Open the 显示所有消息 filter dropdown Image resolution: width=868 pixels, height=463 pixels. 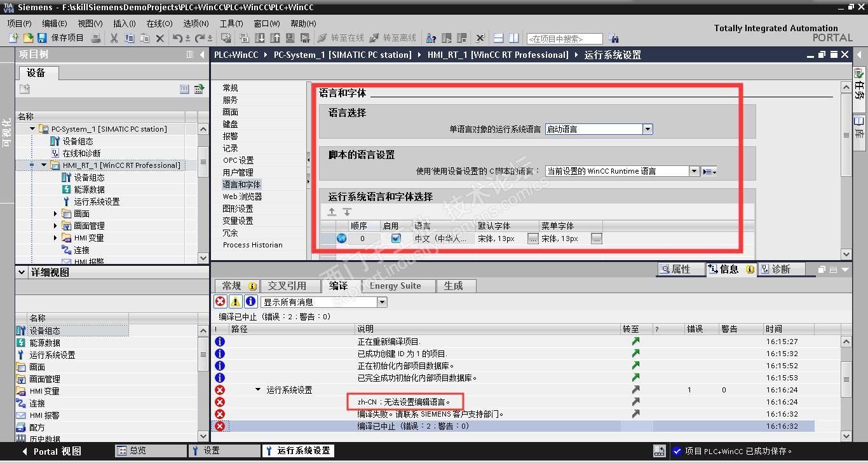(x=382, y=302)
